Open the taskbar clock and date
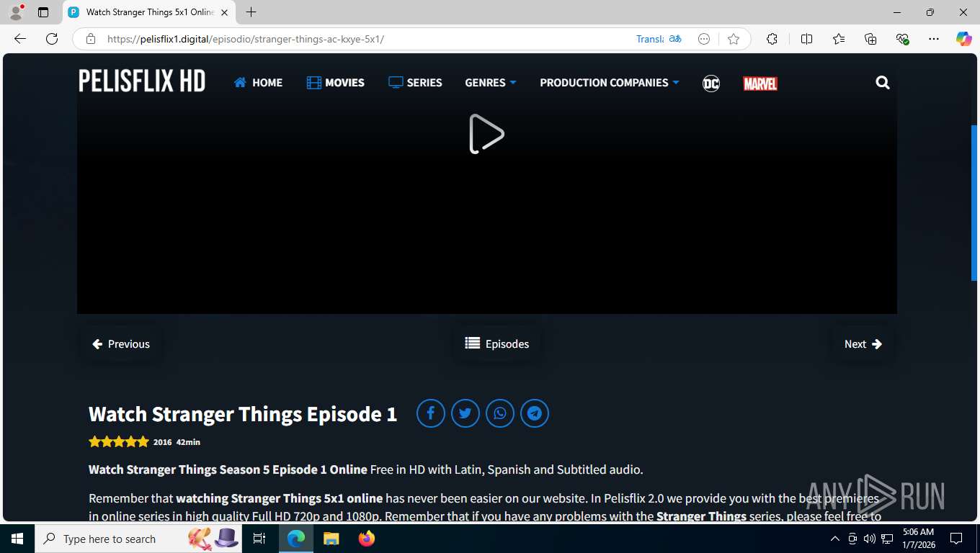The width and height of the screenshot is (980, 553). (918, 539)
